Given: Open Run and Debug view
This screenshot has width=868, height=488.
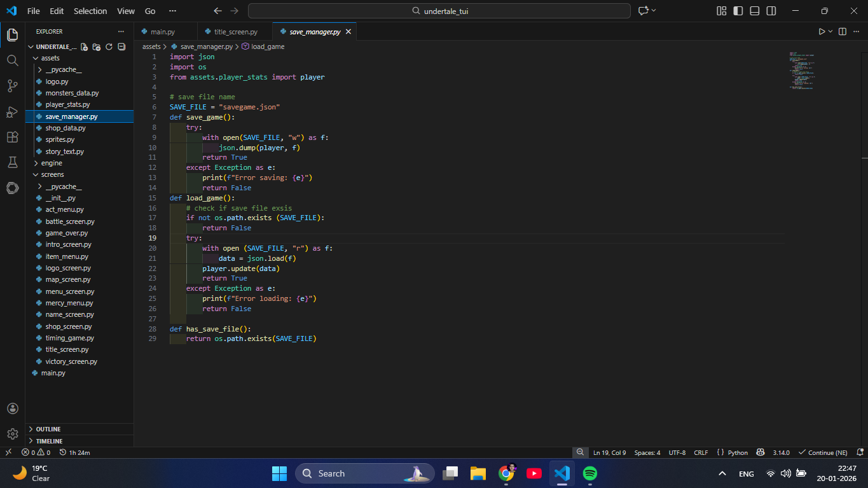Looking at the screenshot, I should [12, 112].
